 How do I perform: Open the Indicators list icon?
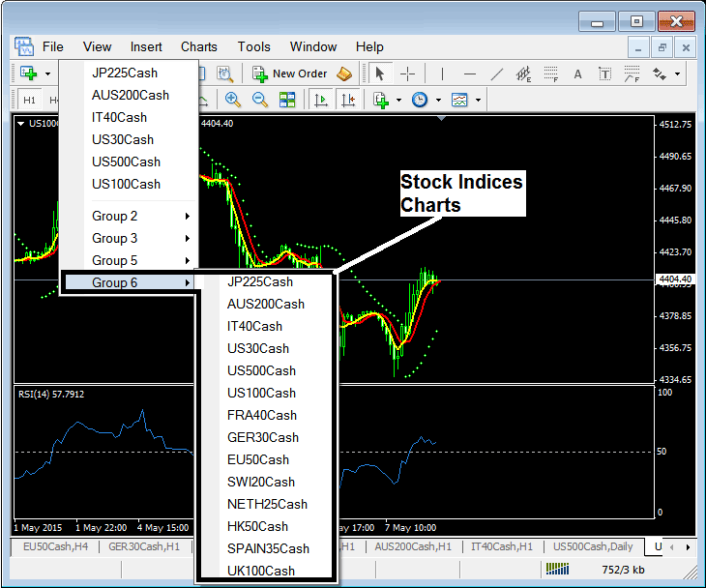(381, 100)
